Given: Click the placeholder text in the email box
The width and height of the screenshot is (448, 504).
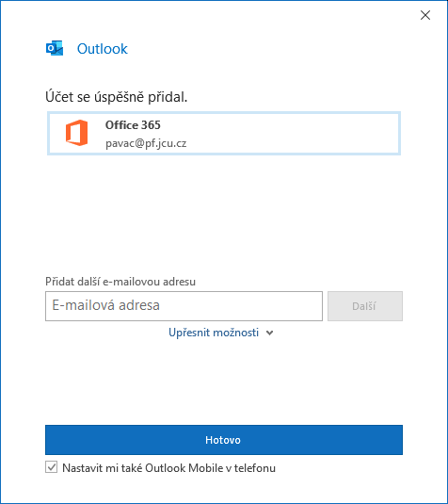Looking at the screenshot, I should 106,305.
